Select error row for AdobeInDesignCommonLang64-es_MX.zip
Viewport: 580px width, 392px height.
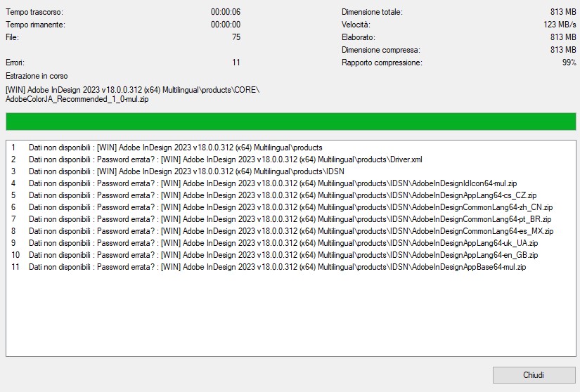click(291, 231)
